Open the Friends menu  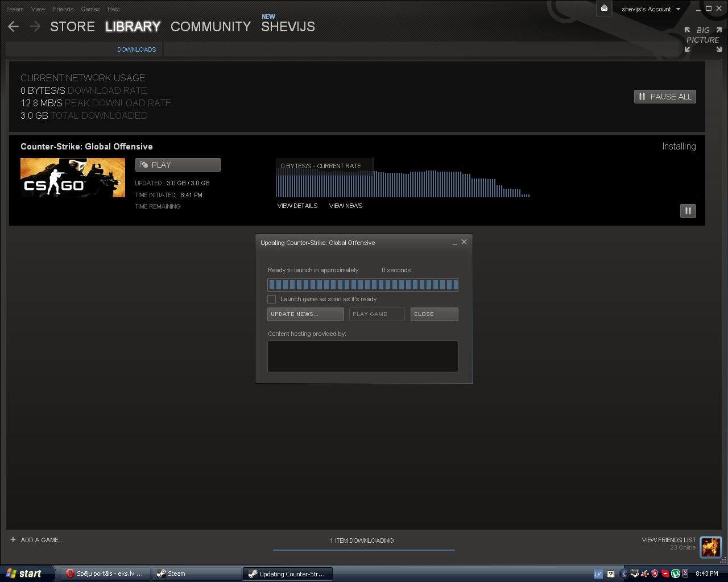click(63, 9)
